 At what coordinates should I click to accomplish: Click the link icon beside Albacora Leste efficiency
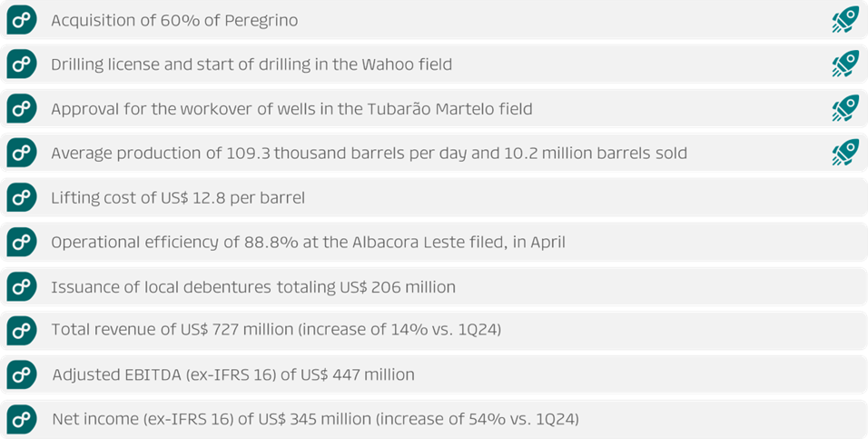click(x=22, y=242)
